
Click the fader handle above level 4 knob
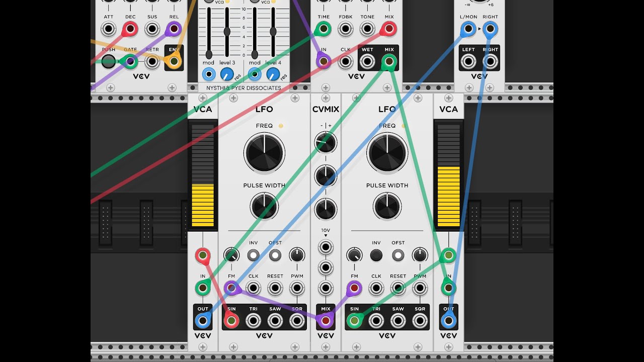[x=273, y=32]
